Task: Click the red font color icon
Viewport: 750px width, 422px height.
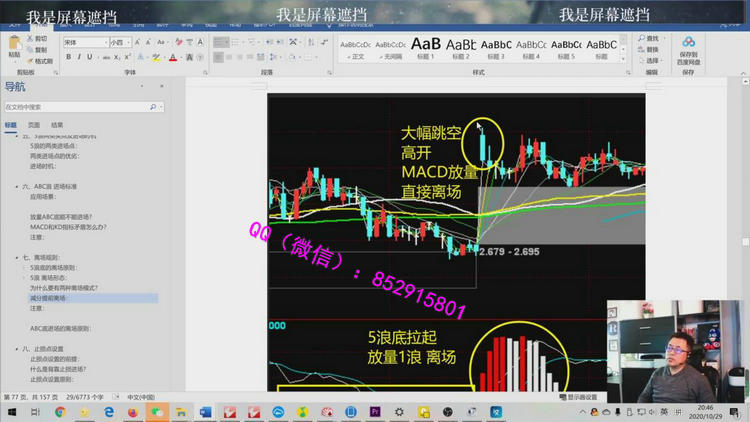Action: [x=173, y=58]
